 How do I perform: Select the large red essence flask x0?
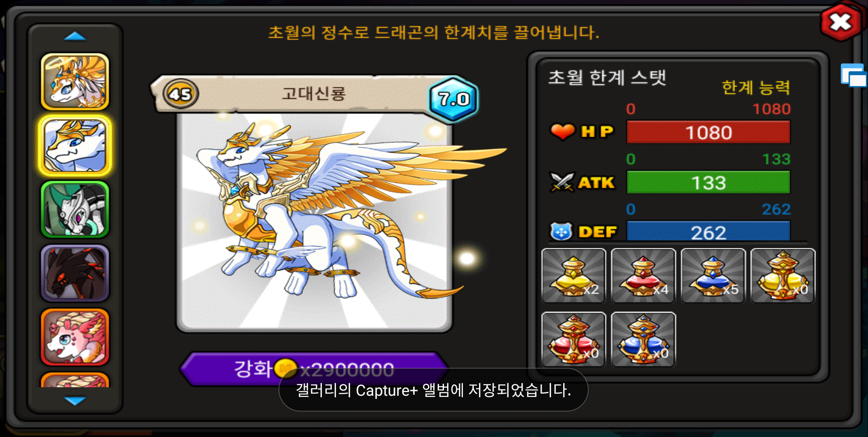pyautogui.click(x=574, y=339)
